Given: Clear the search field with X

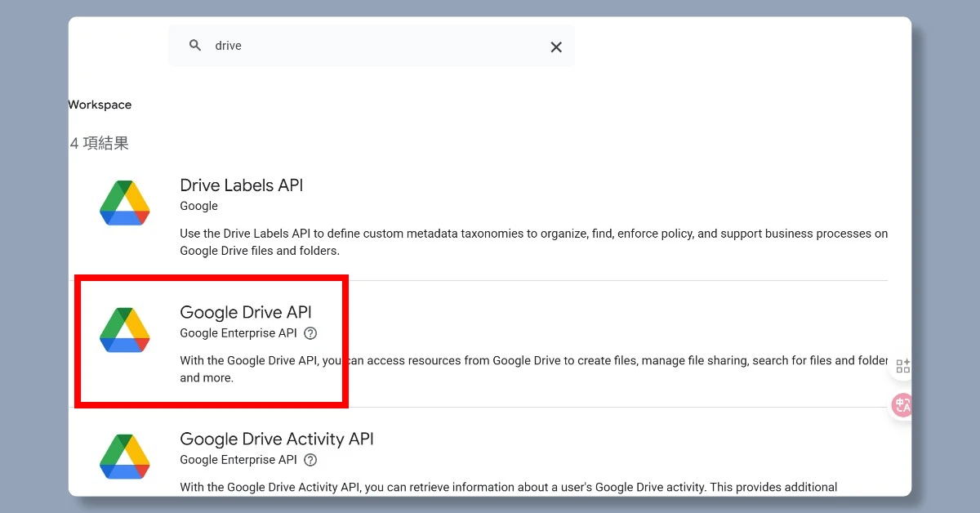Looking at the screenshot, I should click(x=556, y=47).
